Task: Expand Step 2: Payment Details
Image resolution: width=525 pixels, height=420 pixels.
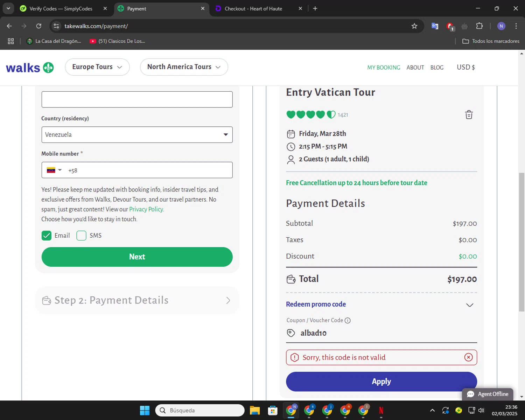Action: 137,300
